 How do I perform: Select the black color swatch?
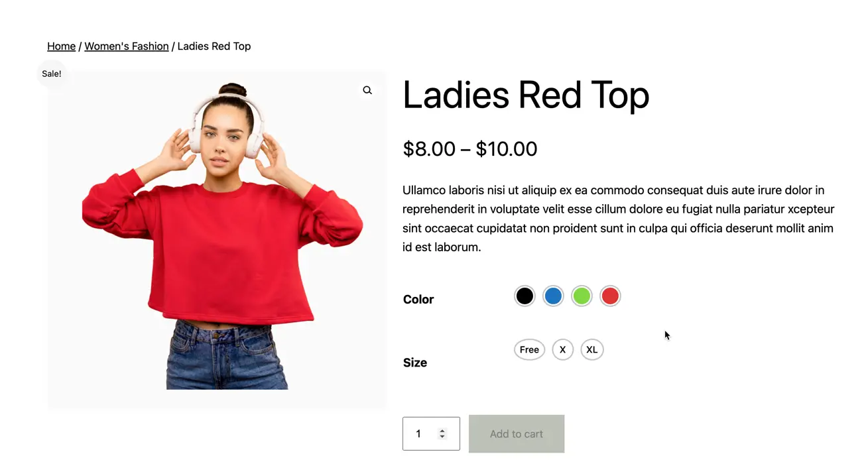(524, 296)
